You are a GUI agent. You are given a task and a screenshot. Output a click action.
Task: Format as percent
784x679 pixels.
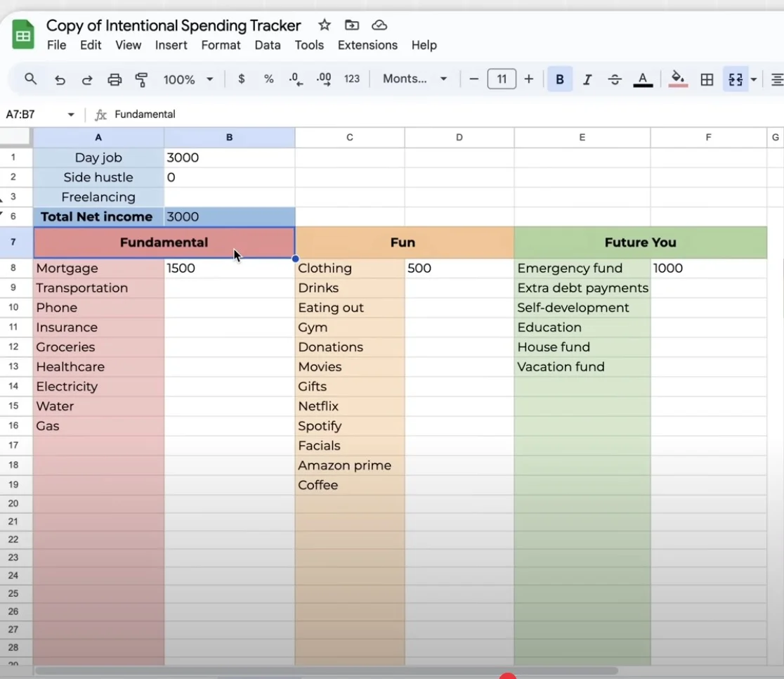(x=269, y=79)
